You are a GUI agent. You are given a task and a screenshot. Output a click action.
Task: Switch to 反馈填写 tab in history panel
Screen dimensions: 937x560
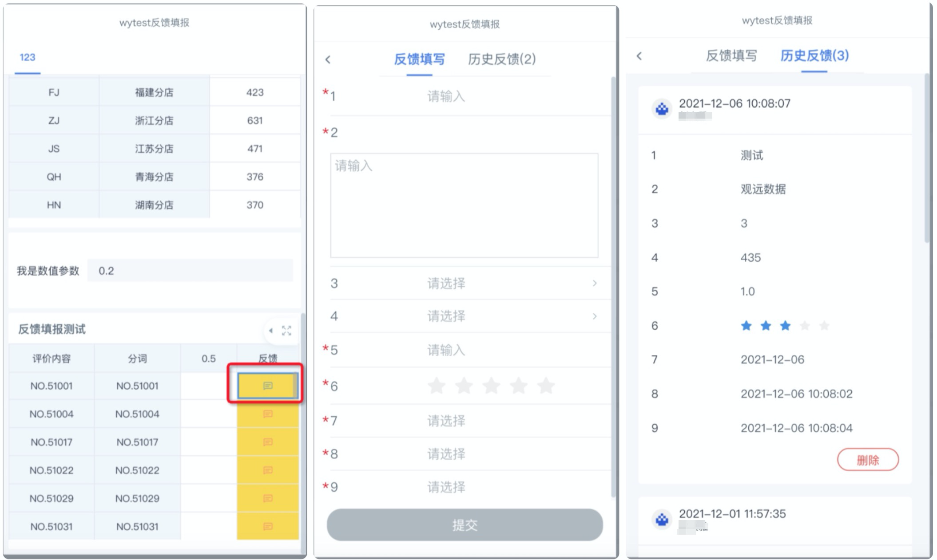coord(731,56)
